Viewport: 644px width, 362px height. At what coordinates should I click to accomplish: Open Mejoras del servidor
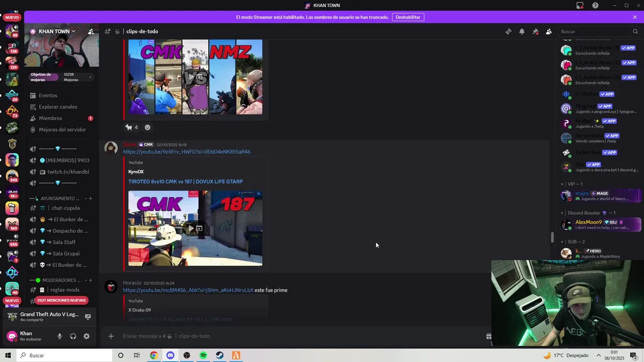[62, 130]
